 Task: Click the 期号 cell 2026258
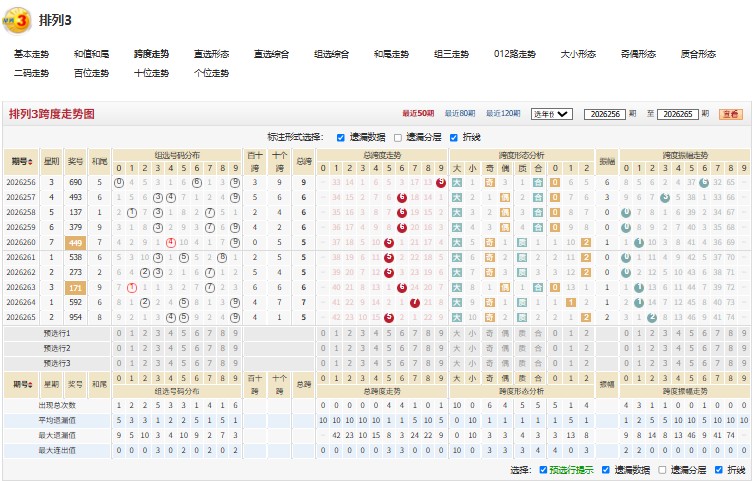[21, 212]
